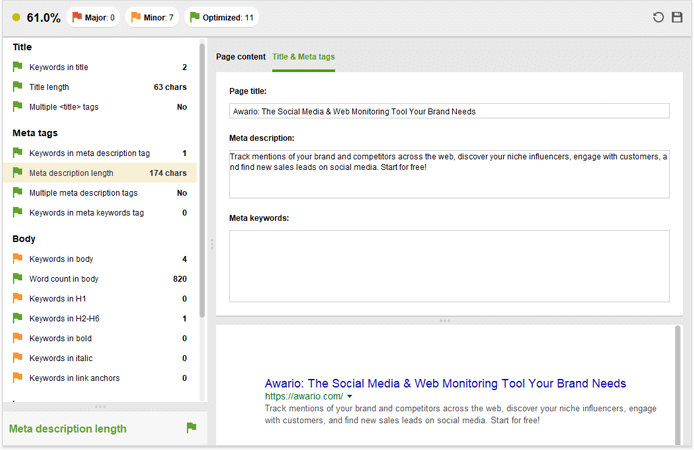This screenshot has width=694, height=450.
Task: Click the splitter handle above snippet preview
Action: coord(445,320)
